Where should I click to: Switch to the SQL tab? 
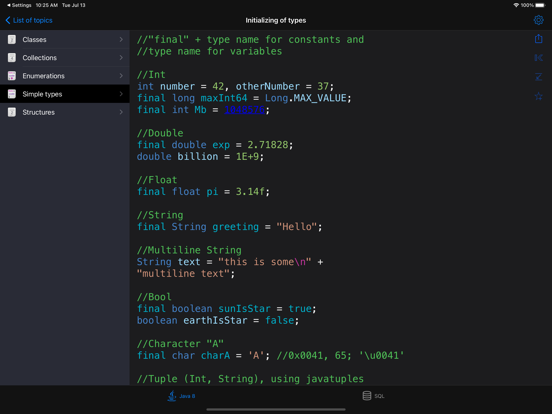point(373,396)
